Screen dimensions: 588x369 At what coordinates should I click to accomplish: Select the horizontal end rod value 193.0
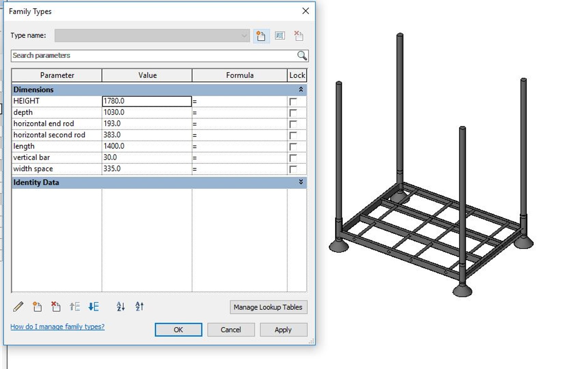[147, 124]
